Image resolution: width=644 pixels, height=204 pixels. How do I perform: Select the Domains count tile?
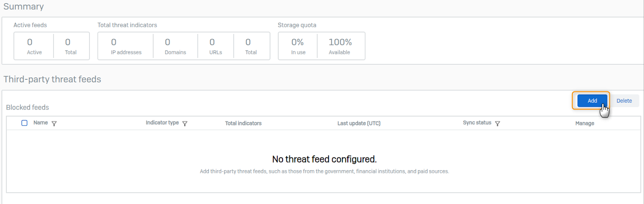(x=175, y=46)
